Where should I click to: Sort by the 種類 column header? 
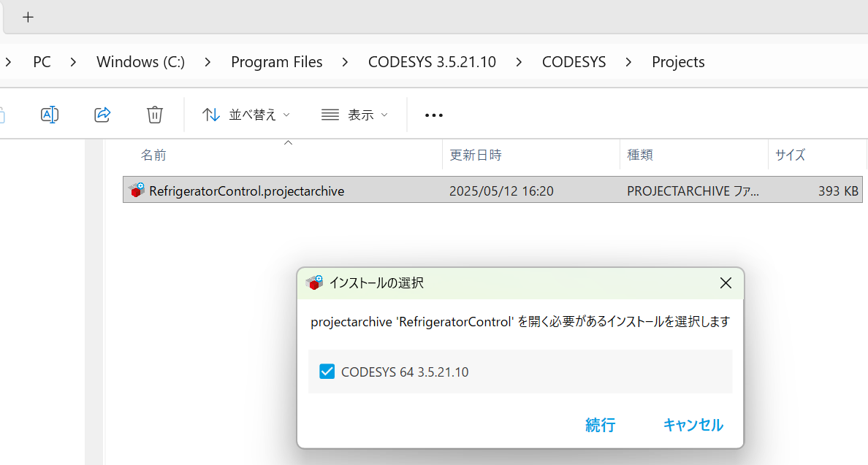point(640,155)
